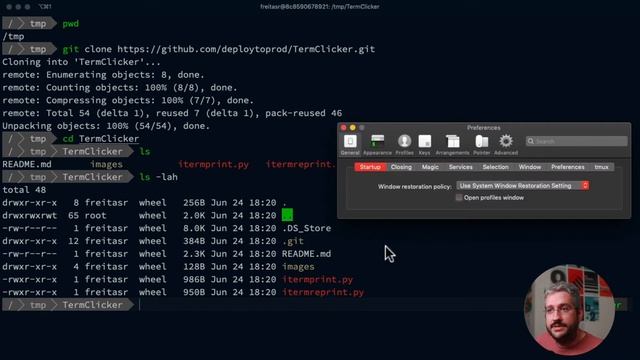Open the Window restoration policy dropdown
Viewport: 640px width, 360px height.
[522, 186]
